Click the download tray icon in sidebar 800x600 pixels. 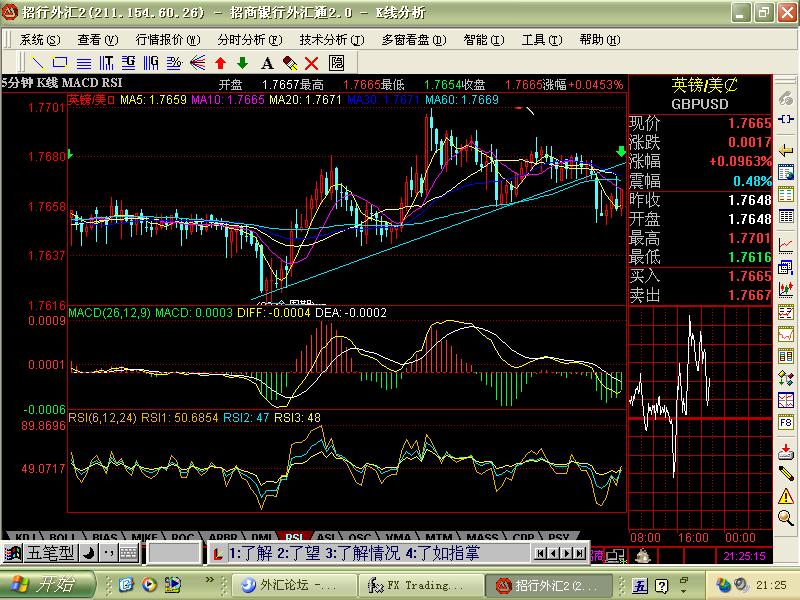[786, 451]
